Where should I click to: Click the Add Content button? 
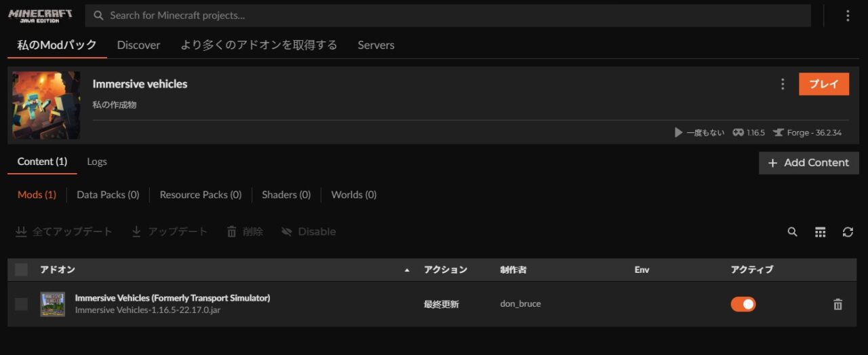pyautogui.click(x=809, y=163)
